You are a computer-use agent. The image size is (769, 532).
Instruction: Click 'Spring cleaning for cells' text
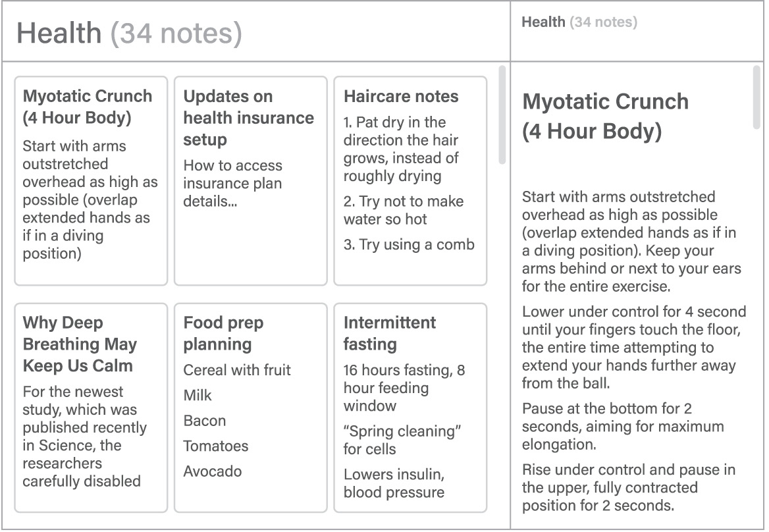point(402,440)
